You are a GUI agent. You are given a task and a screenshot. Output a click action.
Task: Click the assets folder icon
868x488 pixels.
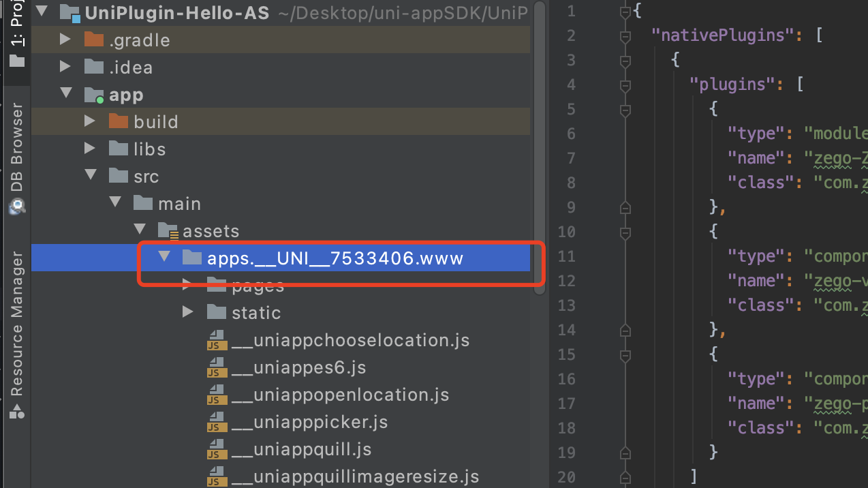click(x=168, y=230)
